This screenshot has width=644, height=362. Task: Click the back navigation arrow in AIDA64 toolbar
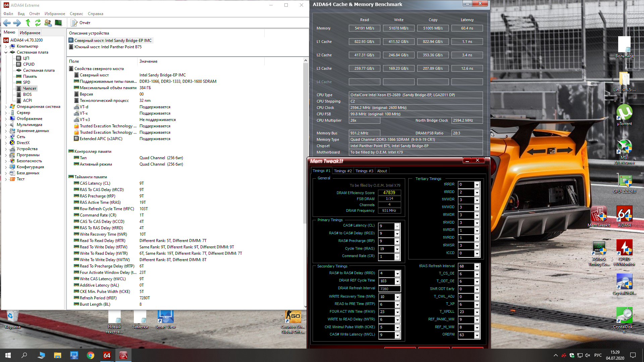(7, 23)
